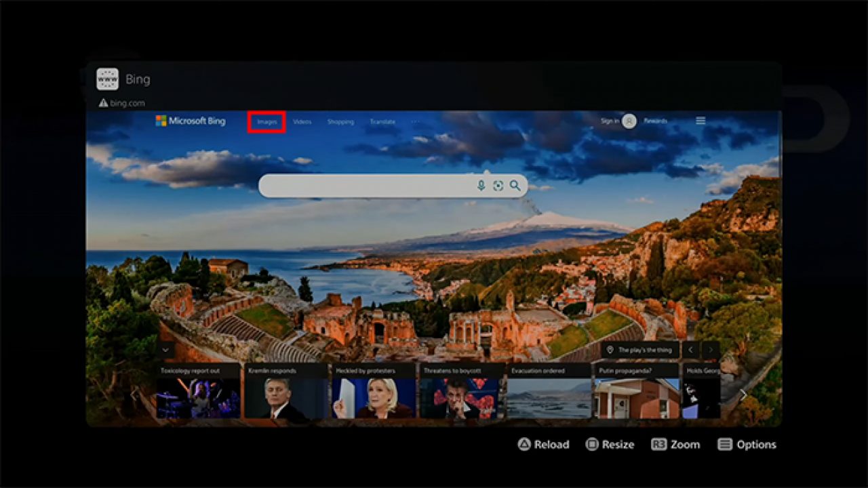Open the hamburger menu icon
The height and width of the screenshot is (488, 868).
[x=701, y=121]
